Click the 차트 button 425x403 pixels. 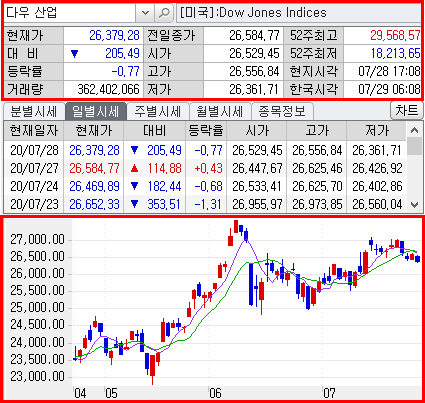click(407, 110)
